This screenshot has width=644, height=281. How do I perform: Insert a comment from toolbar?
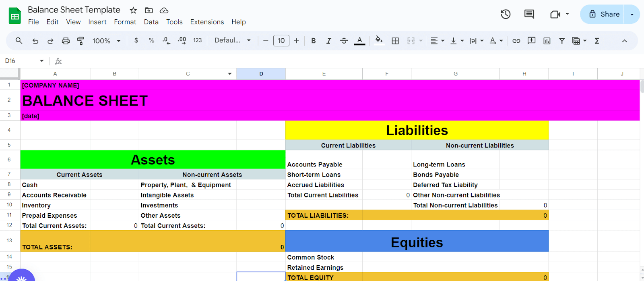[x=531, y=40]
